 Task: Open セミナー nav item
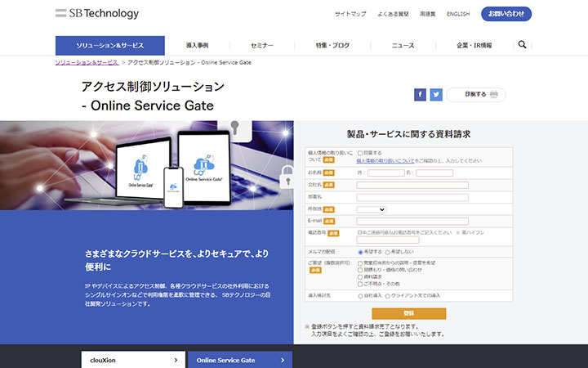pyautogui.click(x=262, y=46)
